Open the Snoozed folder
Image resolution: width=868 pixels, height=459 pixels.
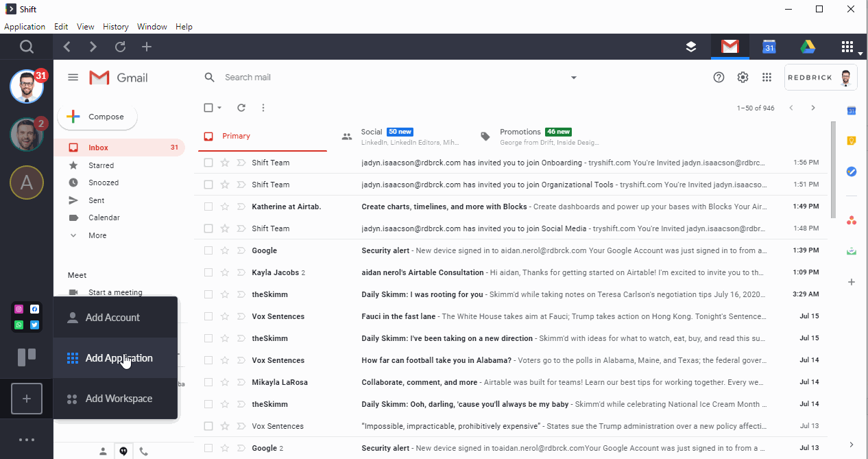[119, 183]
